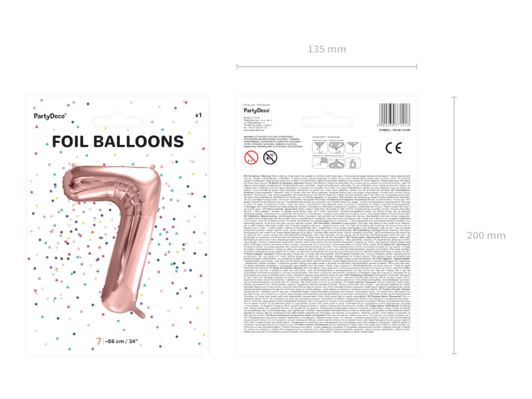Click the 135 mm width label
Image resolution: width=532 pixels, height=399 pixels.
click(327, 49)
